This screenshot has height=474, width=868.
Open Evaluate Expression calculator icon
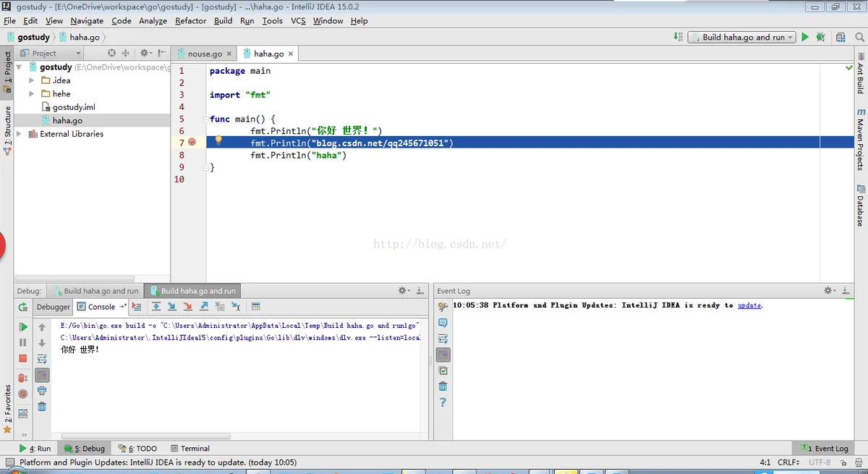click(x=255, y=307)
